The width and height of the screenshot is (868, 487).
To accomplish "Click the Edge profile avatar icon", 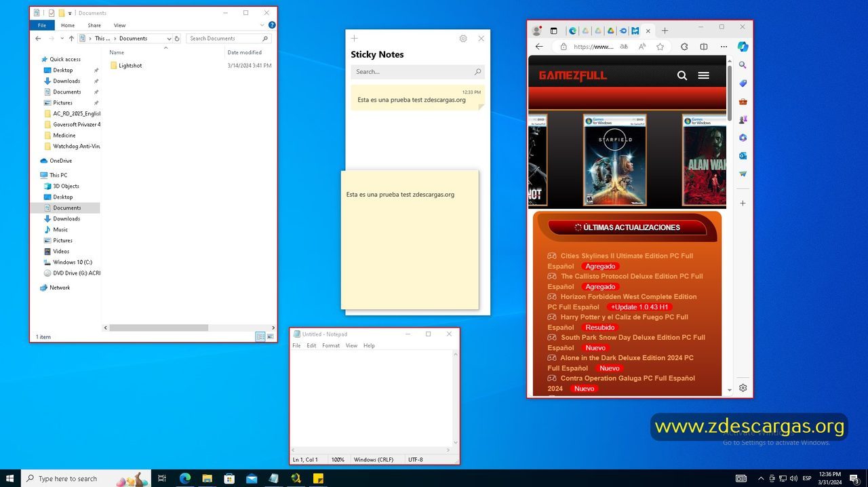I will (x=537, y=31).
